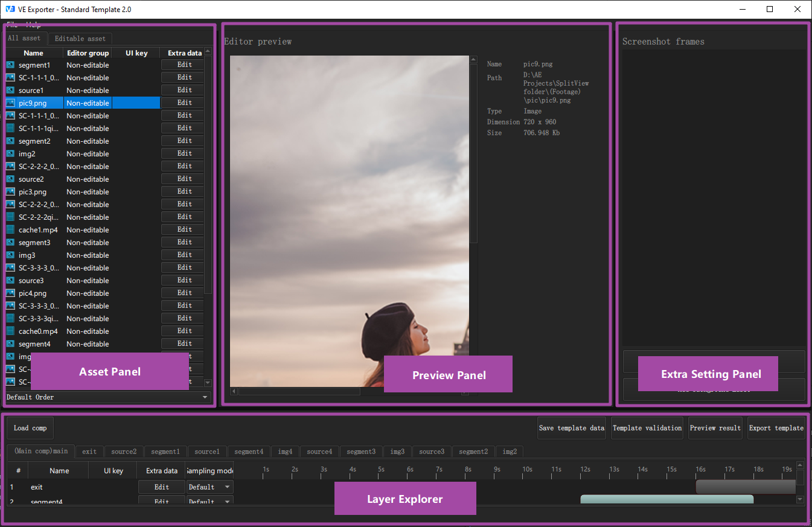The height and width of the screenshot is (527, 812).
Task: Click the image icon beside pic9.png
Action: [10, 103]
